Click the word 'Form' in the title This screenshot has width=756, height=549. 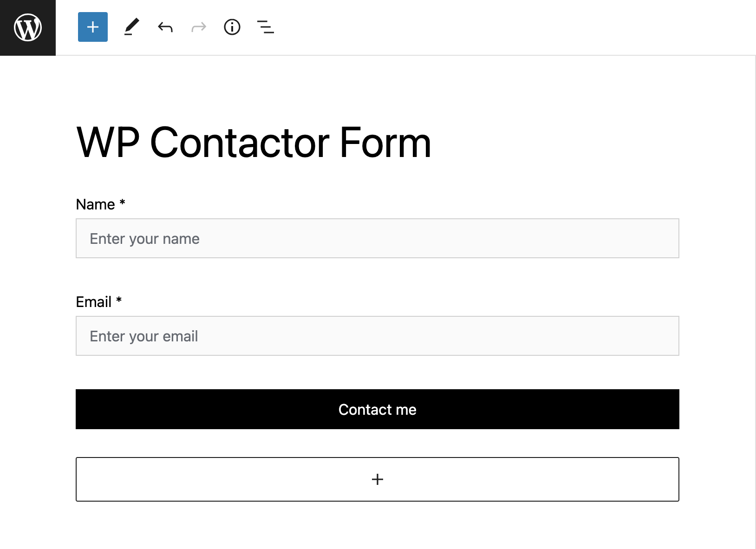(385, 142)
